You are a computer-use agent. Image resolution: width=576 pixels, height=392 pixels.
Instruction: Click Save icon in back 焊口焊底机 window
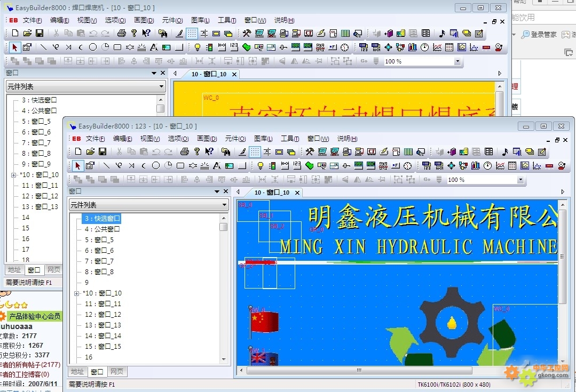pyautogui.click(x=40, y=33)
